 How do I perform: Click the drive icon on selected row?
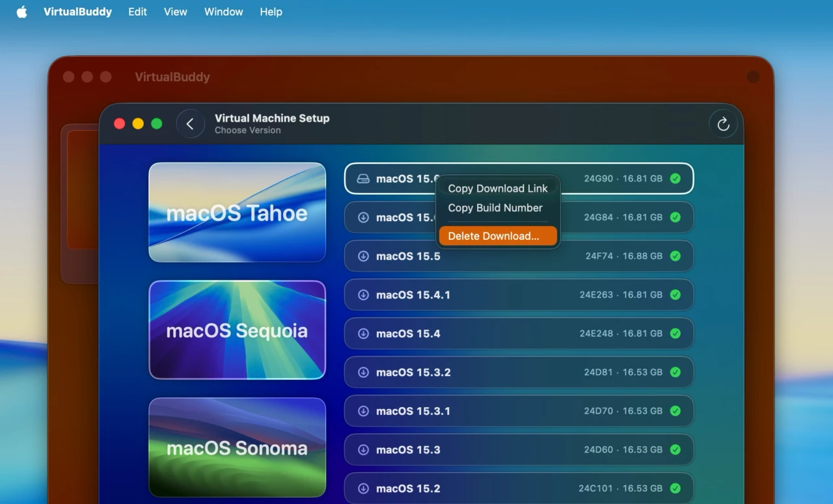pos(363,179)
